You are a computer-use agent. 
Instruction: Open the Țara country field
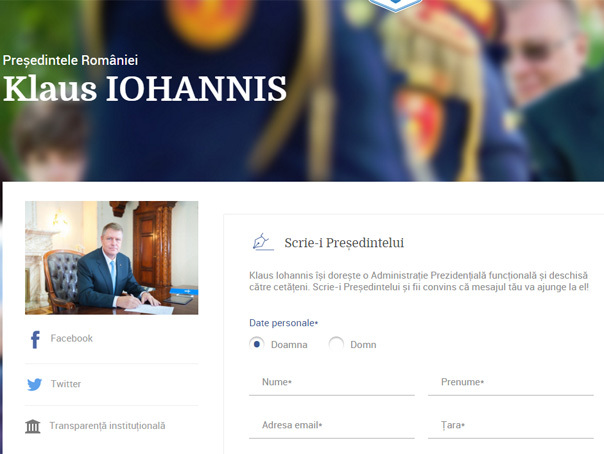(511, 426)
